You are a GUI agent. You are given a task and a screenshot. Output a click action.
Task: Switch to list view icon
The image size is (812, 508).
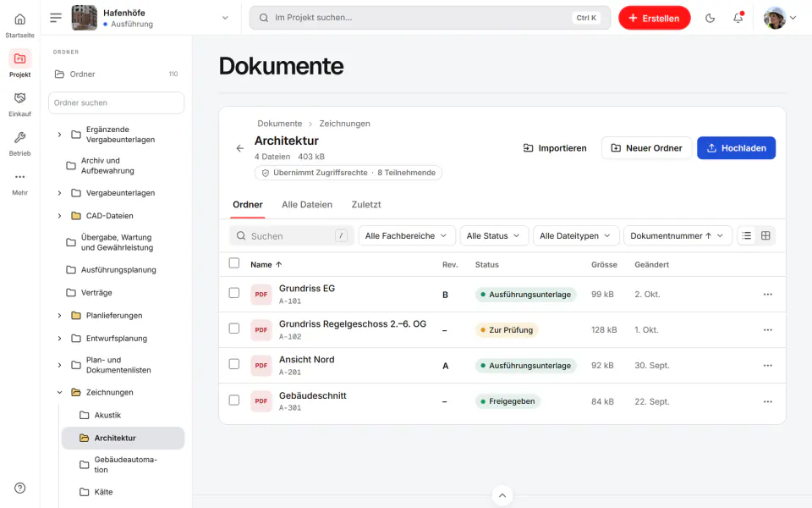click(746, 236)
